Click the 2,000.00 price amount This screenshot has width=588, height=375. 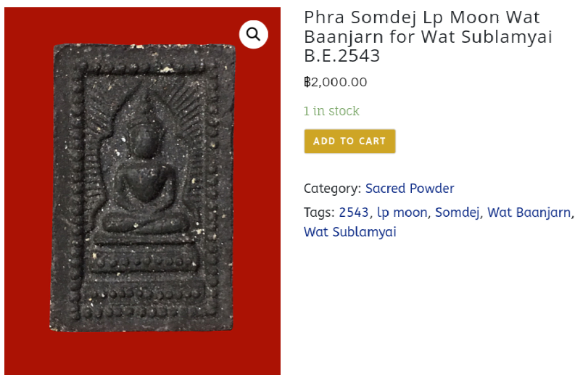pos(339,82)
